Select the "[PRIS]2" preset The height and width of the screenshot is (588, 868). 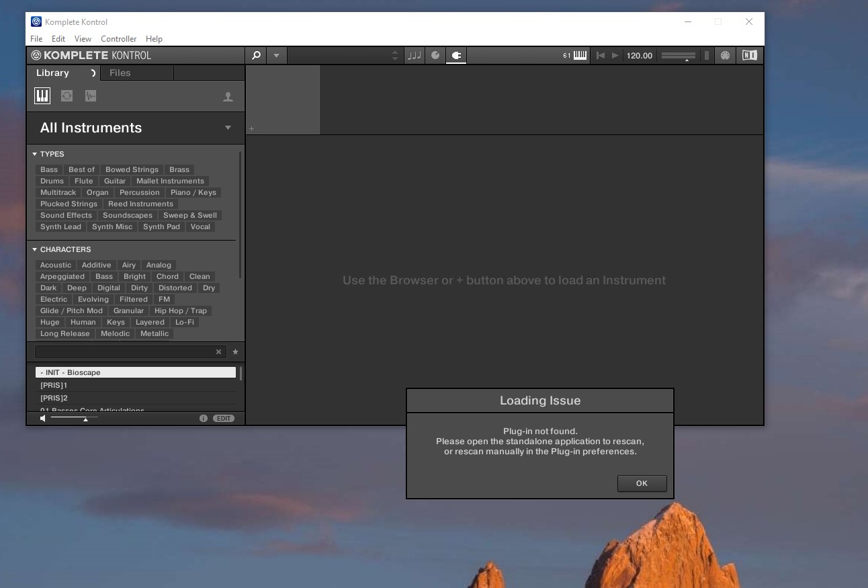pos(136,398)
